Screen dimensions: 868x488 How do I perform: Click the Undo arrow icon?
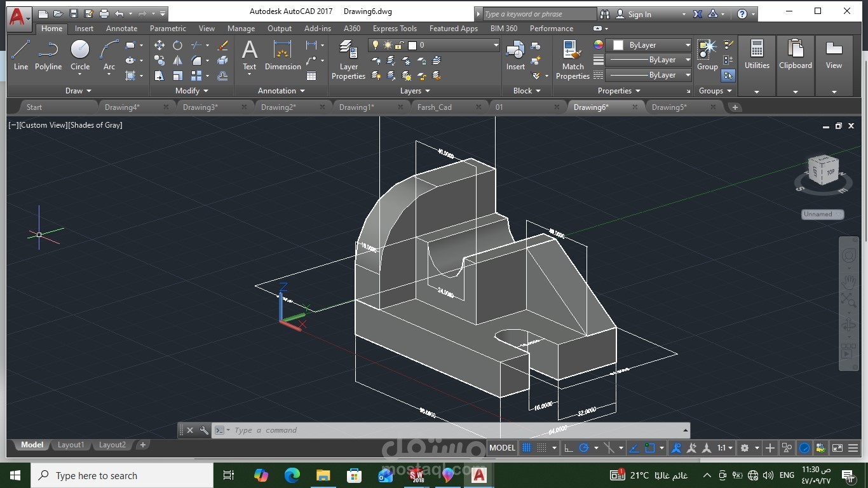pos(119,14)
